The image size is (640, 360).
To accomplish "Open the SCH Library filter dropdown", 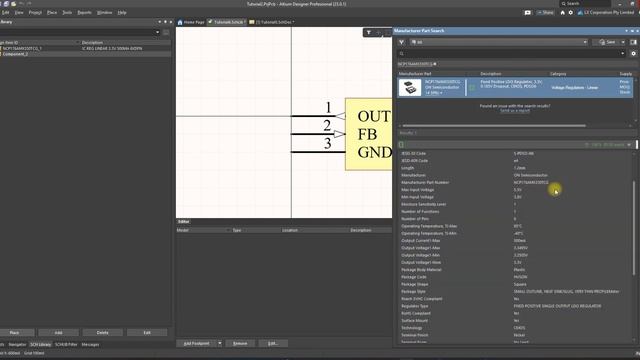I will (x=158, y=32).
